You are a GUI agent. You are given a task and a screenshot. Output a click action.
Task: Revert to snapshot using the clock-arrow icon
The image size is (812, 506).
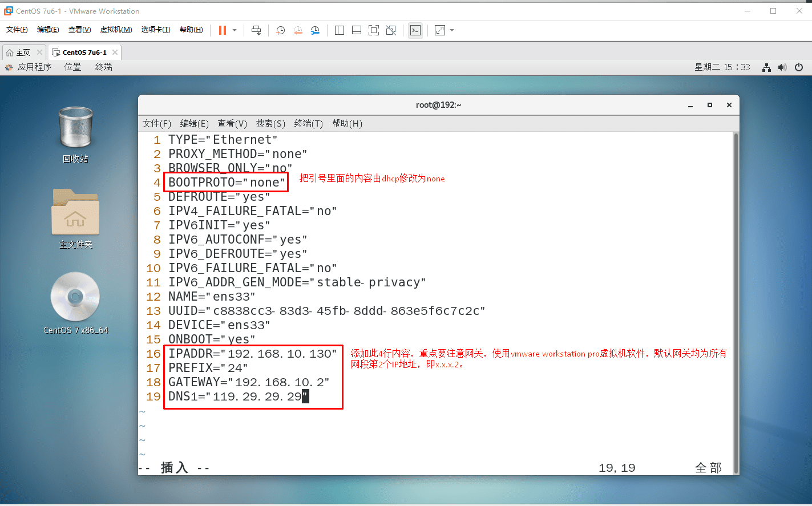click(298, 30)
